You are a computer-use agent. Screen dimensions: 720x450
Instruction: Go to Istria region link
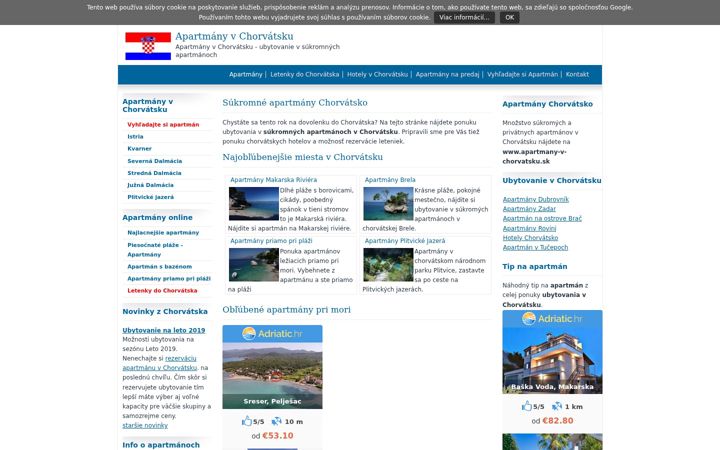(x=135, y=136)
